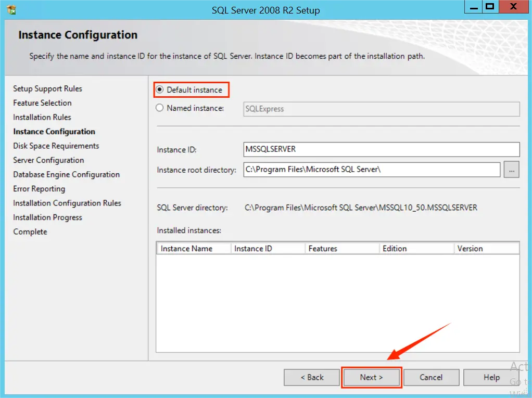Select Setup Support Rules in left pane

47,88
